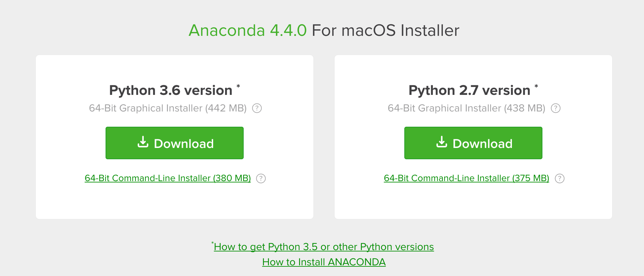The width and height of the screenshot is (644, 276).
Task: Click the Python 3.6 version heading
Action: tap(171, 90)
